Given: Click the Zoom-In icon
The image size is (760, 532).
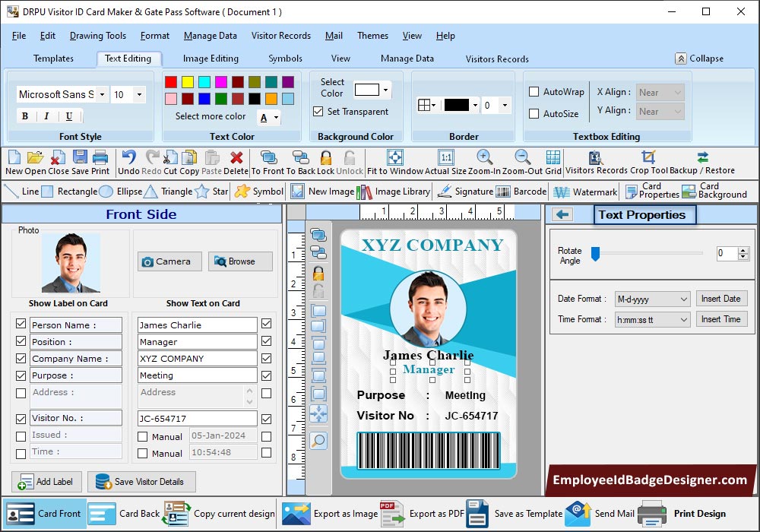Looking at the screenshot, I should (484, 157).
